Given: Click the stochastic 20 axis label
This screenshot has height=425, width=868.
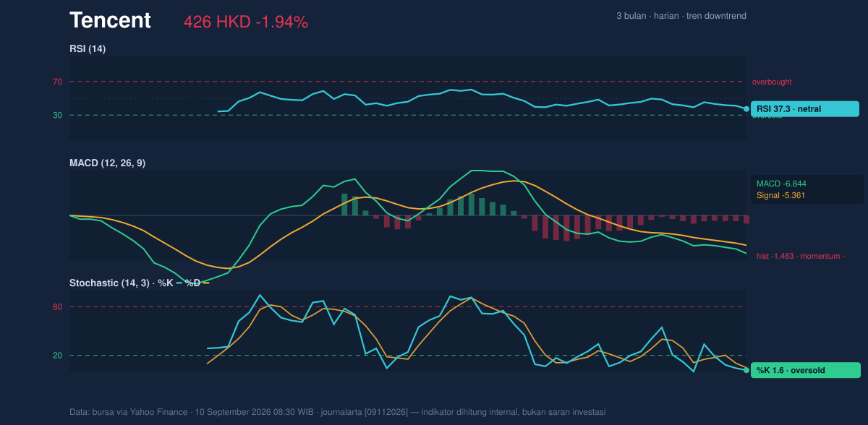Looking at the screenshot, I should click(57, 356).
